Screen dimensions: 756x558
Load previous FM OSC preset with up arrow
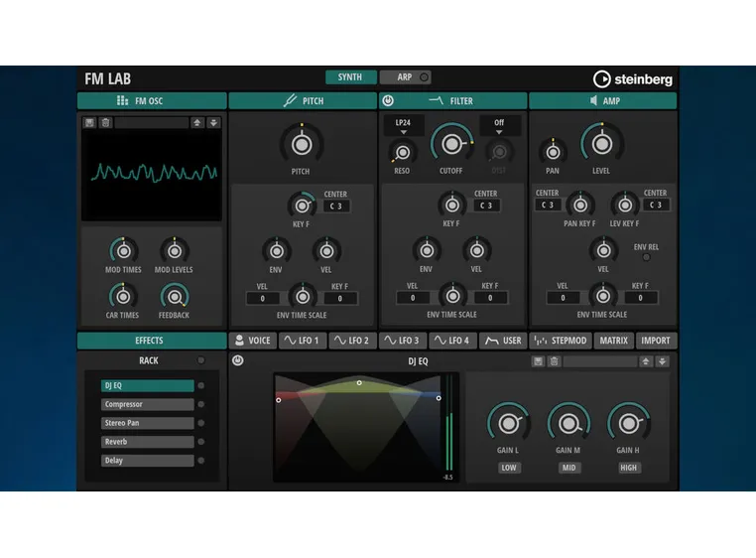(x=196, y=122)
